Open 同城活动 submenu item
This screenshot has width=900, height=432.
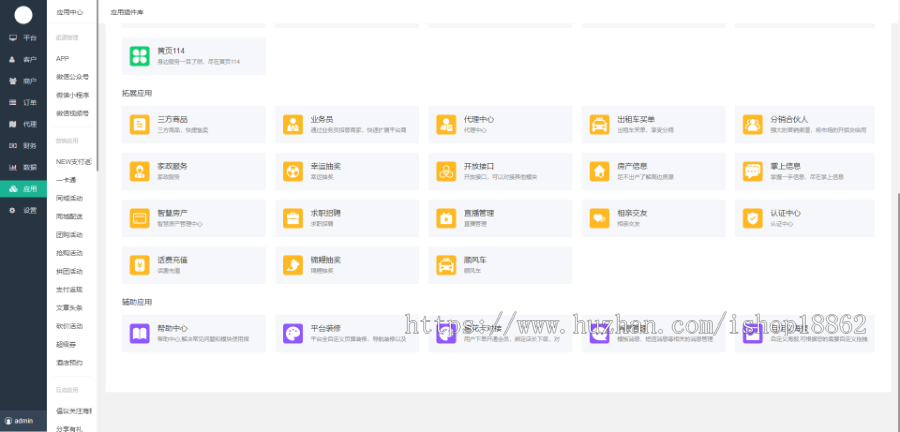(69, 199)
